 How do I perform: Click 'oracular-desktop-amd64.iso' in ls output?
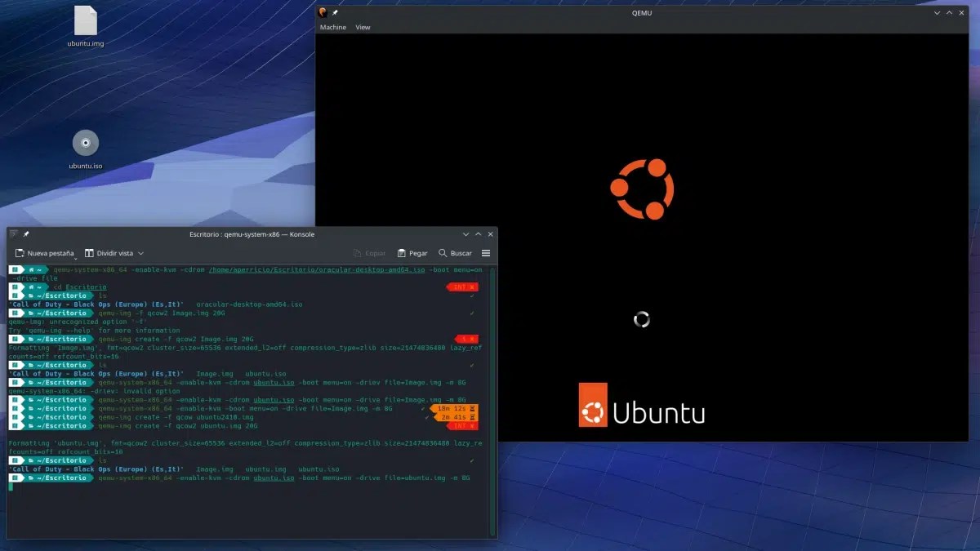tap(249, 304)
